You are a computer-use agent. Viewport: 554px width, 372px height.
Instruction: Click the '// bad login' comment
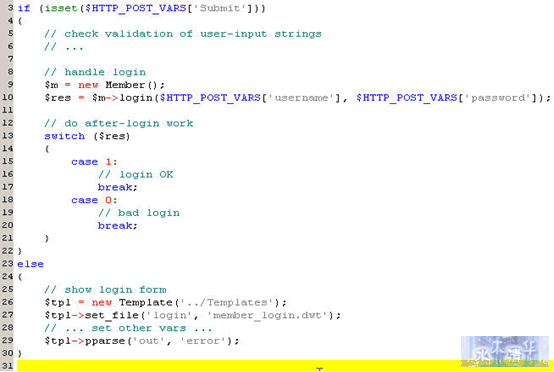[139, 213]
